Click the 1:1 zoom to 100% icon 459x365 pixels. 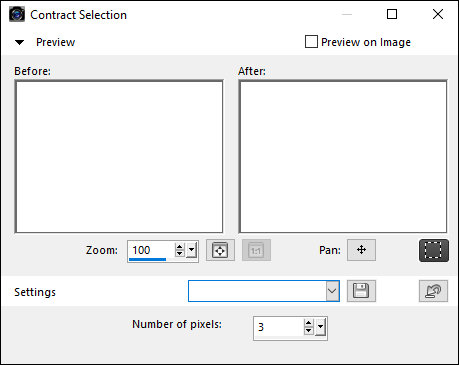(256, 250)
